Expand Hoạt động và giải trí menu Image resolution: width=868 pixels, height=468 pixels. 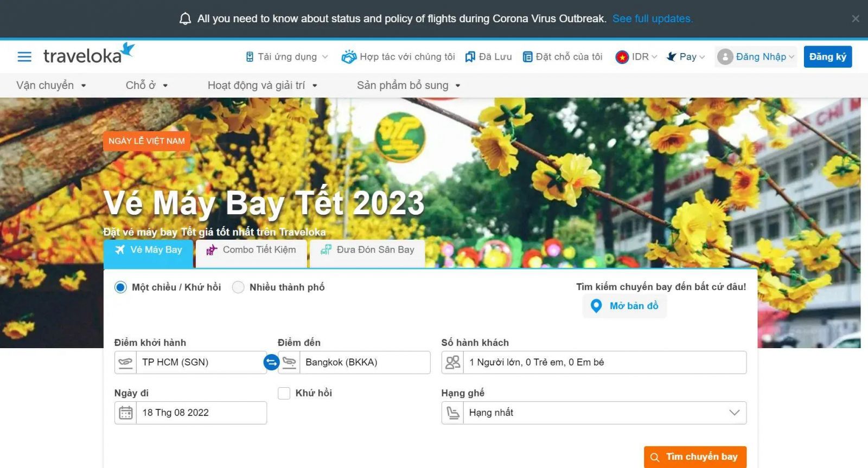pos(263,85)
